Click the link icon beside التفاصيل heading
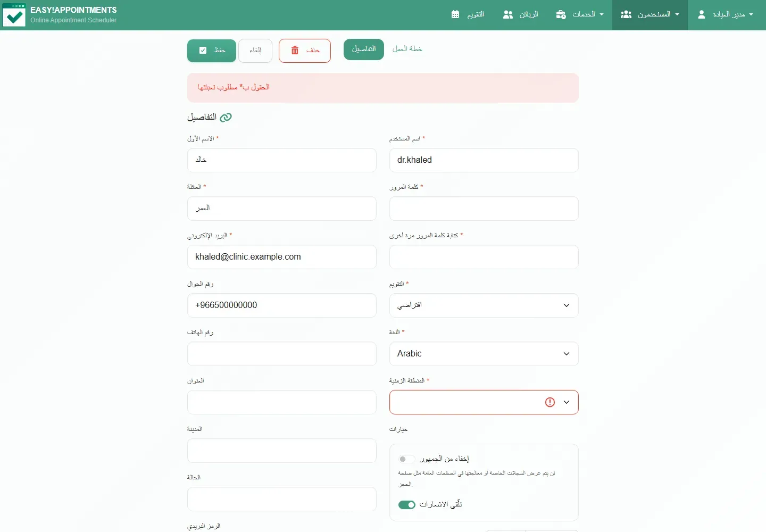 pos(226,117)
